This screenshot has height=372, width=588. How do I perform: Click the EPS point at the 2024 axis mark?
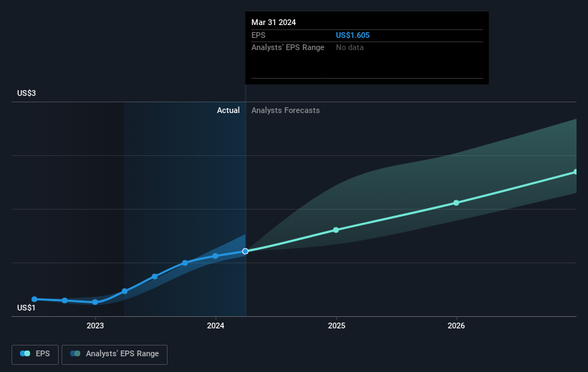coord(216,256)
